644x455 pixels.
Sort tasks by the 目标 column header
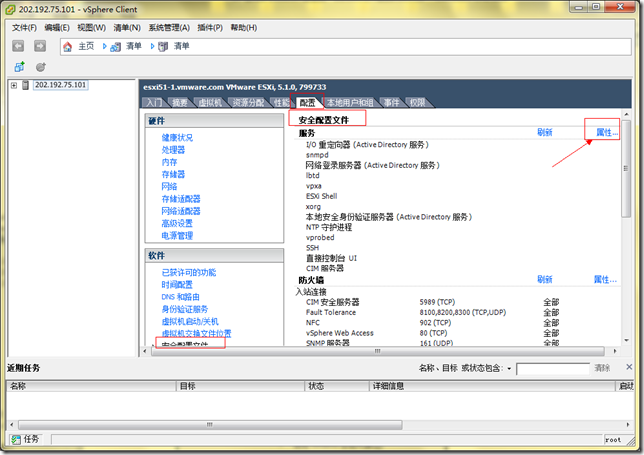point(240,386)
